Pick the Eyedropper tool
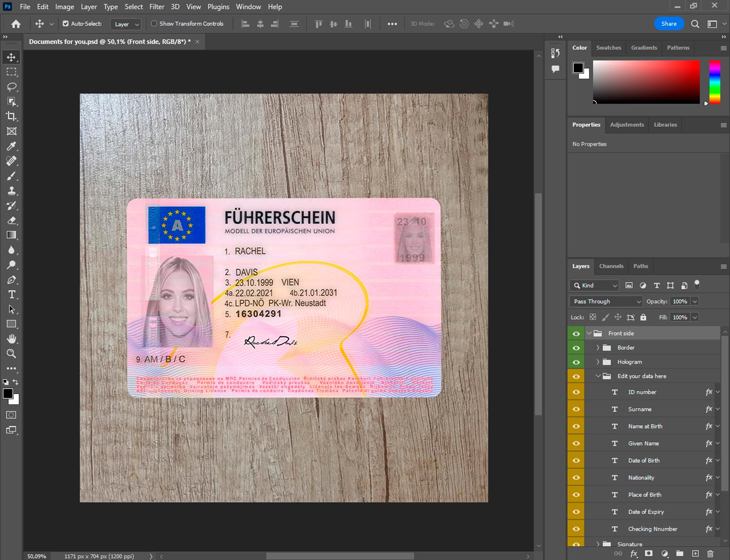The width and height of the screenshot is (730, 560). [11, 146]
